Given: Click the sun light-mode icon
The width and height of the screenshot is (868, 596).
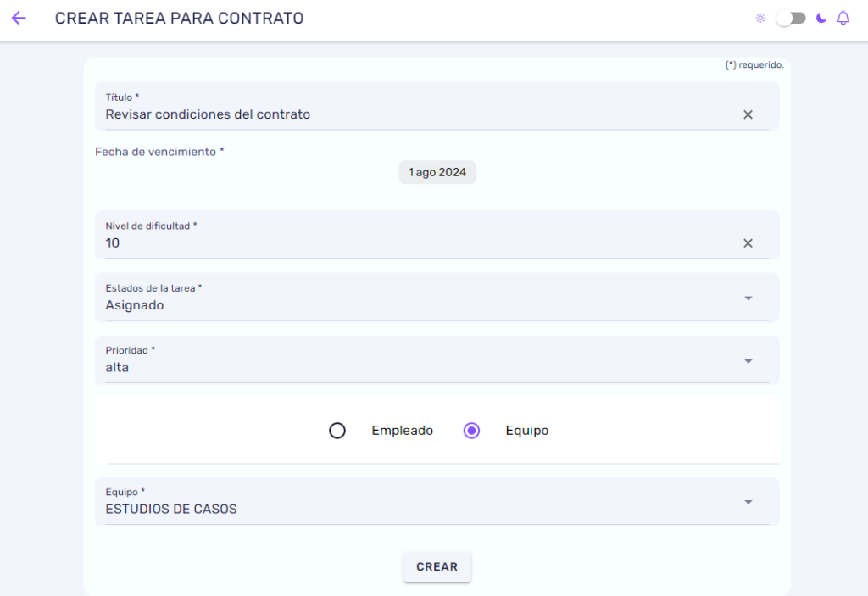Looking at the screenshot, I should click(760, 19).
